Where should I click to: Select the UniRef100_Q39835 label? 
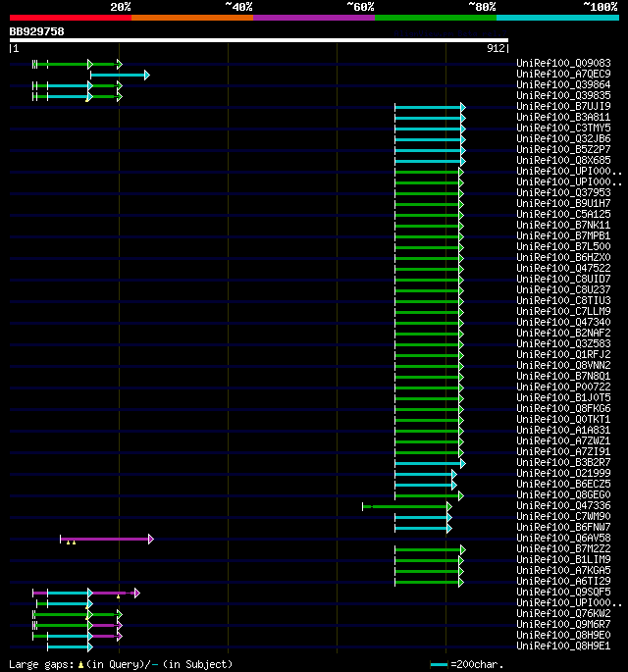tap(563, 95)
